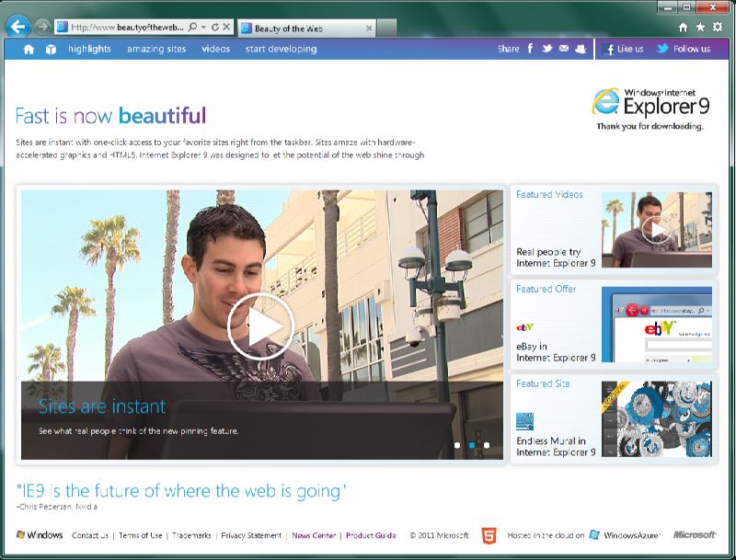Click the HTML5 badge icon

tap(489, 535)
